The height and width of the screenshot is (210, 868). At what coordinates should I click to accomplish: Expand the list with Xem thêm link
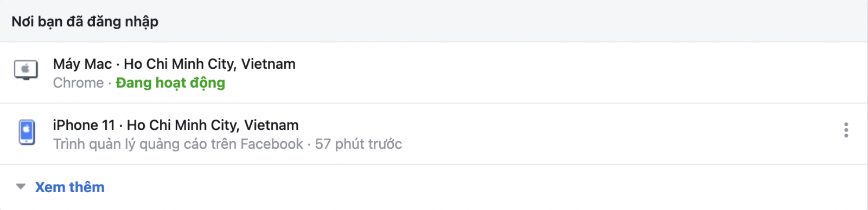click(69, 187)
